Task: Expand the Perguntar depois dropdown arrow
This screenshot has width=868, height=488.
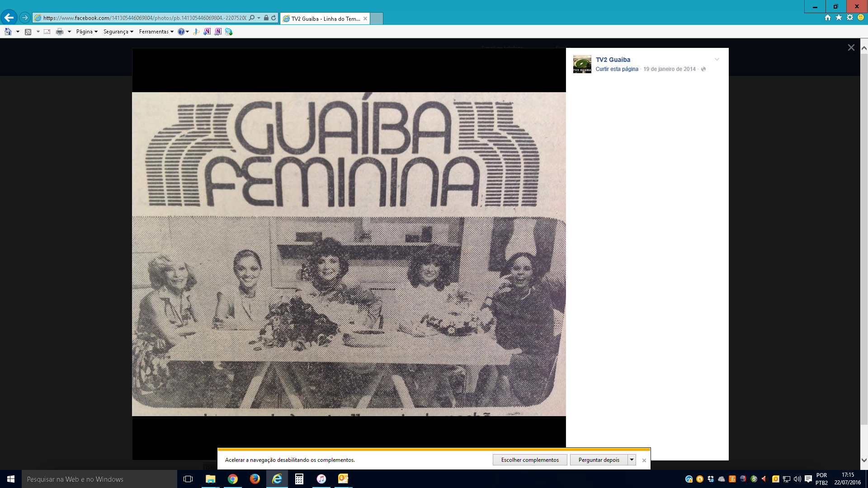Action: (632, 460)
